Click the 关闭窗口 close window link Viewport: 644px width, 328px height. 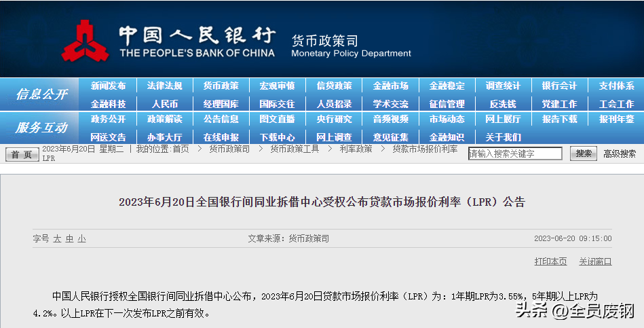coord(595,261)
